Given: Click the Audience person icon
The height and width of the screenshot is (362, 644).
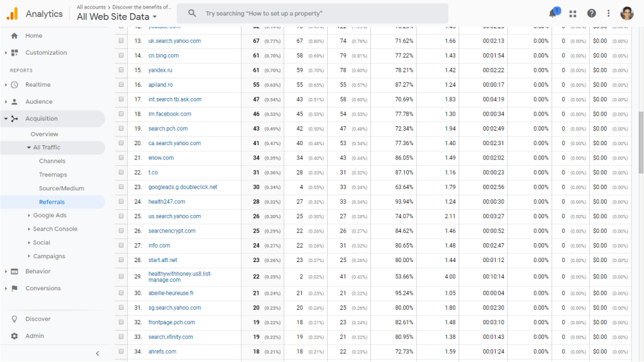Looking at the screenshot, I should [x=14, y=101].
